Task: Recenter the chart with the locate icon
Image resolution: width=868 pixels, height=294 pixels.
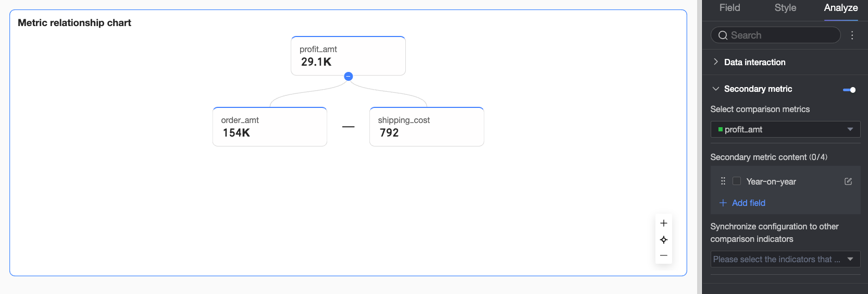Action: 664,240
